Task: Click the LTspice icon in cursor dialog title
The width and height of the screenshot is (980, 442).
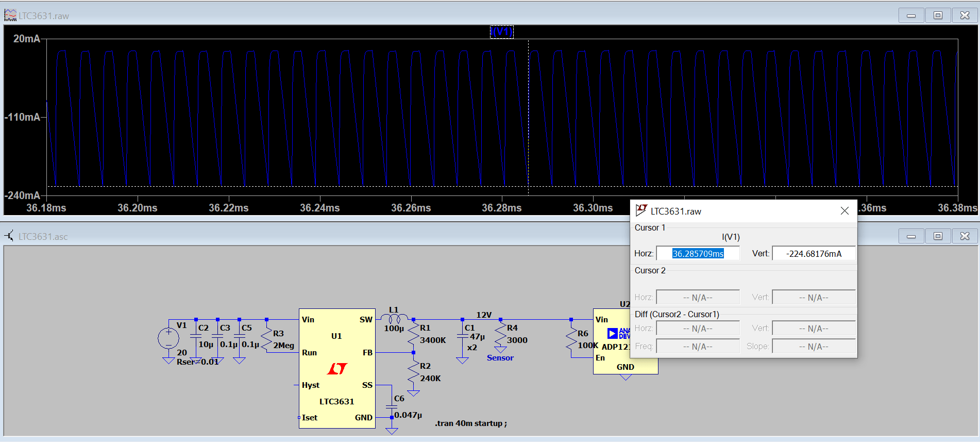Action: coord(641,210)
